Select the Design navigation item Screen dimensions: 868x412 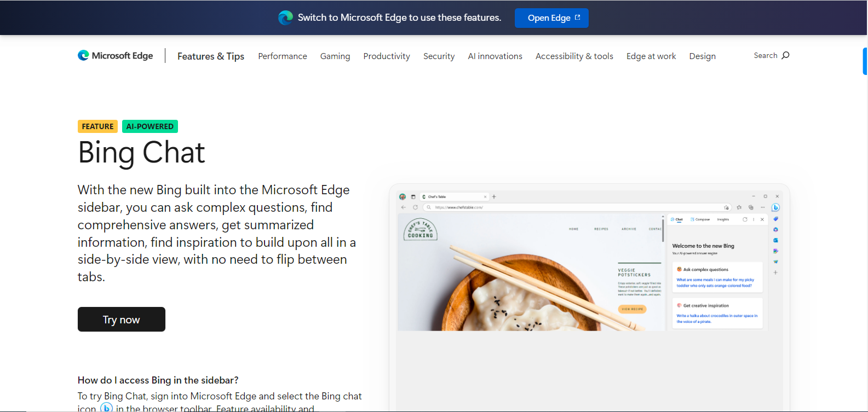703,56
